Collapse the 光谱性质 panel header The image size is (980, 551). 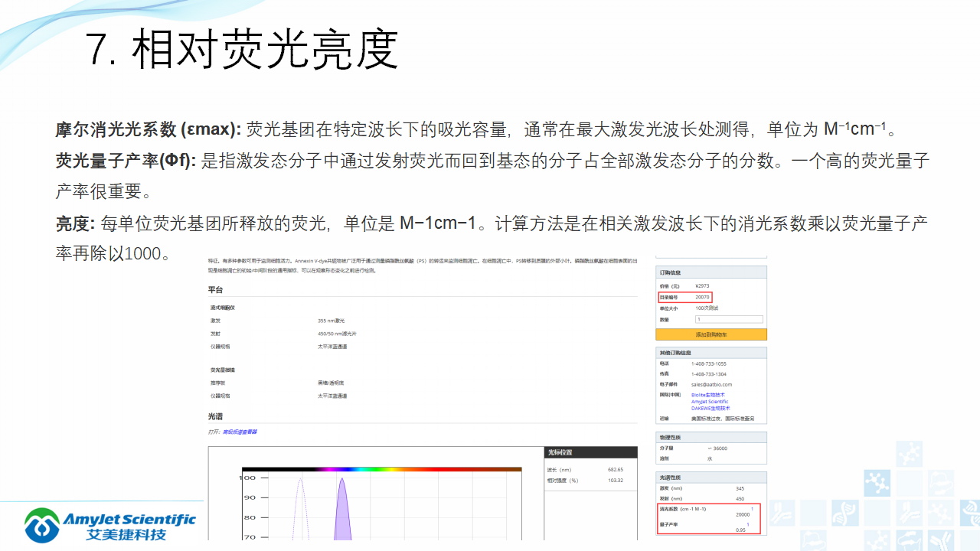671,475
